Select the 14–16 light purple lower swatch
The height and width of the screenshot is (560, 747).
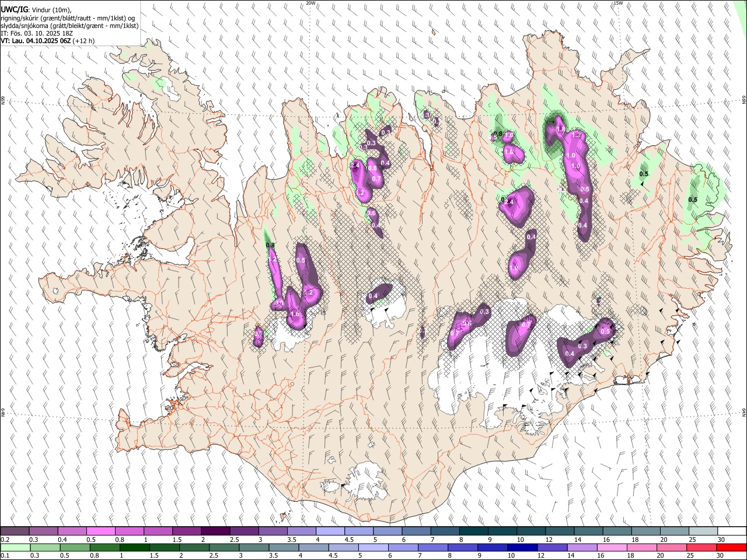[581, 547]
